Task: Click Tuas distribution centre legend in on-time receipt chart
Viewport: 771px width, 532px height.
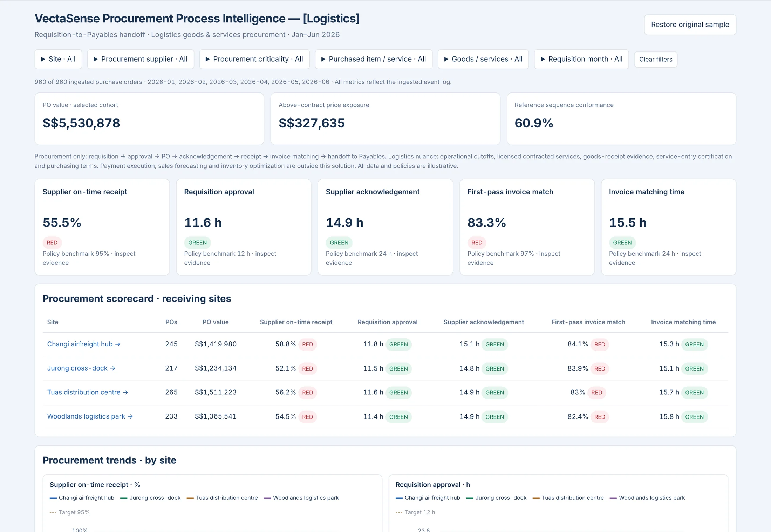Action: 222,498
